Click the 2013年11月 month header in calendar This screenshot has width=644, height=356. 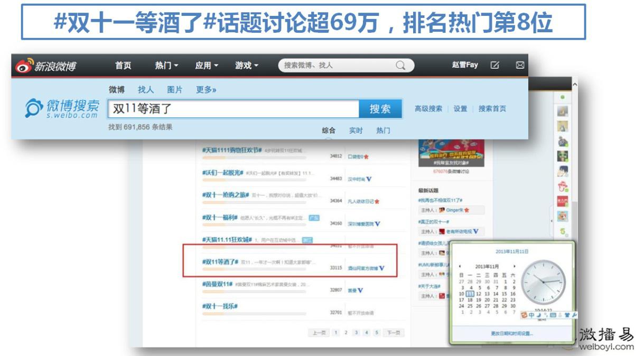click(x=487, y=267)
